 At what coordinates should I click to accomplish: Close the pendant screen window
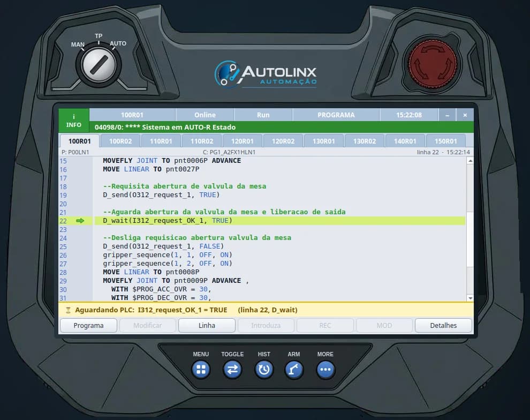(465, 115)
